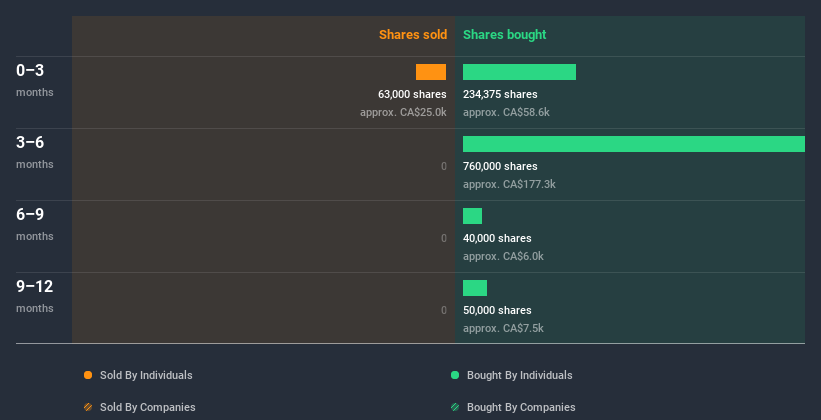Click the 'Sold By Companies' legend label
Image resolution: width=821 pixels, height=420 pixels.
click(148, 407)
